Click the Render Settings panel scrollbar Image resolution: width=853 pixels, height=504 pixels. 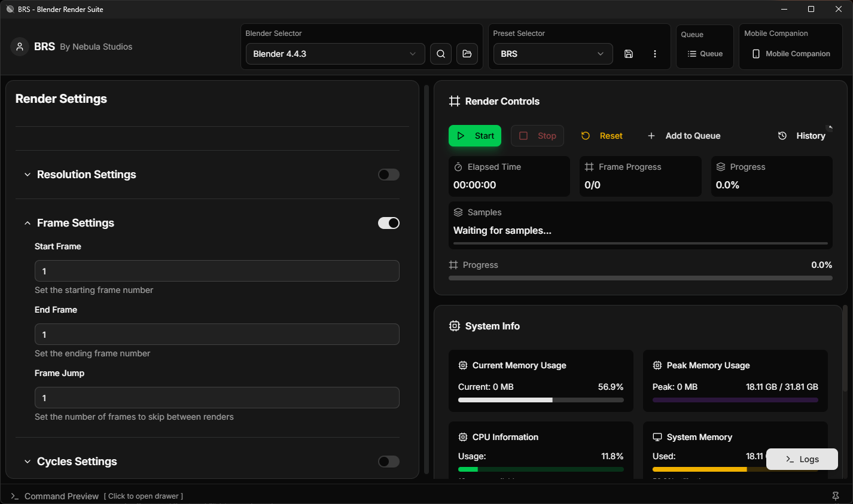pos(427,279)
